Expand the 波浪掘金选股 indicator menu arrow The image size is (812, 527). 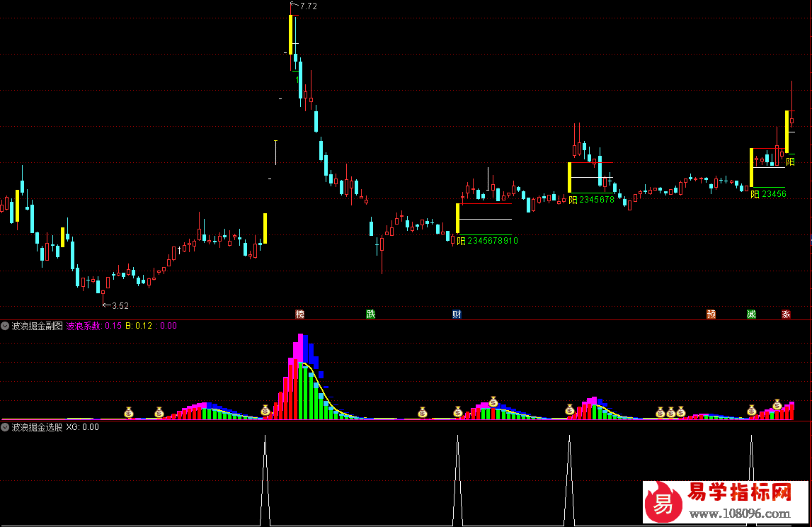pyautogui.click(x=5, y=427)
